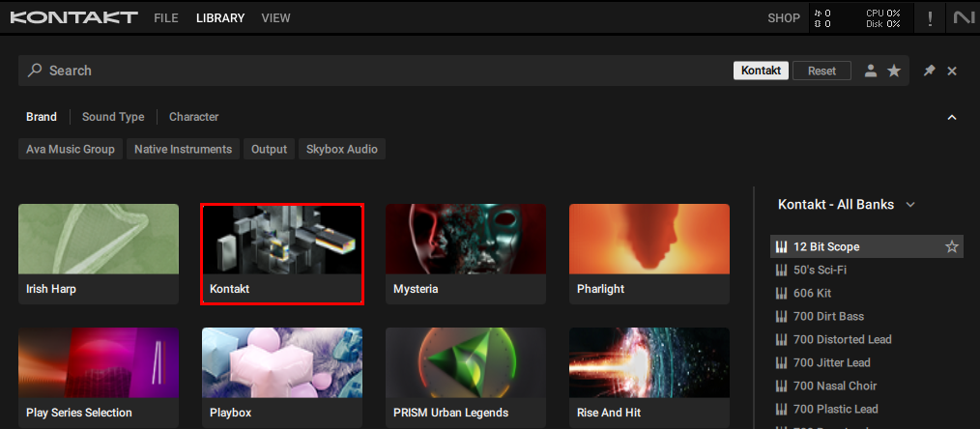Pin the browser with pin icon
The width and height of the screenshot is (980, 429).
930,71
